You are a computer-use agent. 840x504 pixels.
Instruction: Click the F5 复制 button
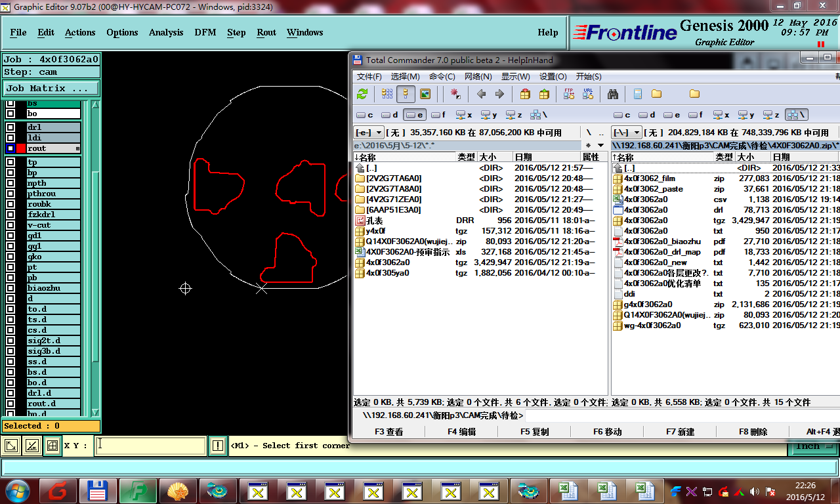535,432
